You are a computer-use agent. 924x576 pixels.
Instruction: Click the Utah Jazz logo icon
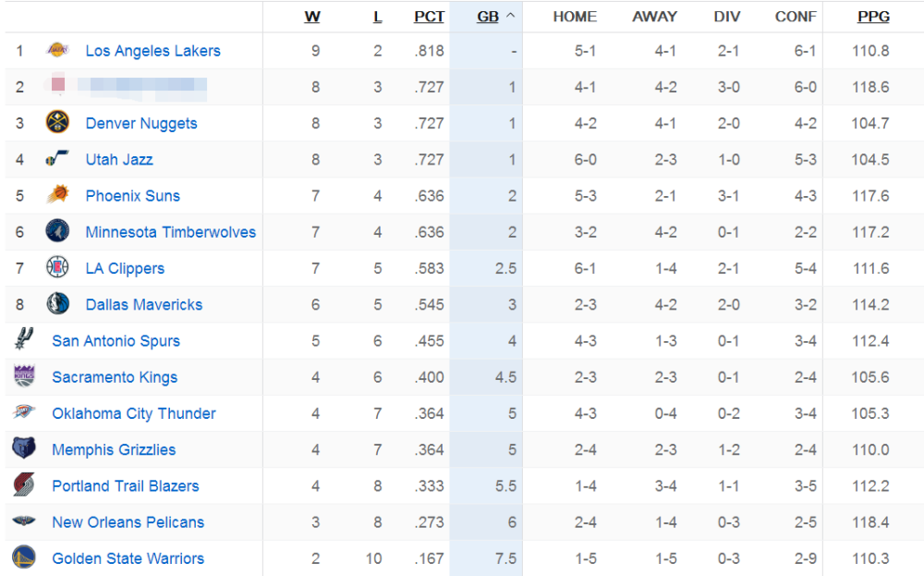(57, 159)
